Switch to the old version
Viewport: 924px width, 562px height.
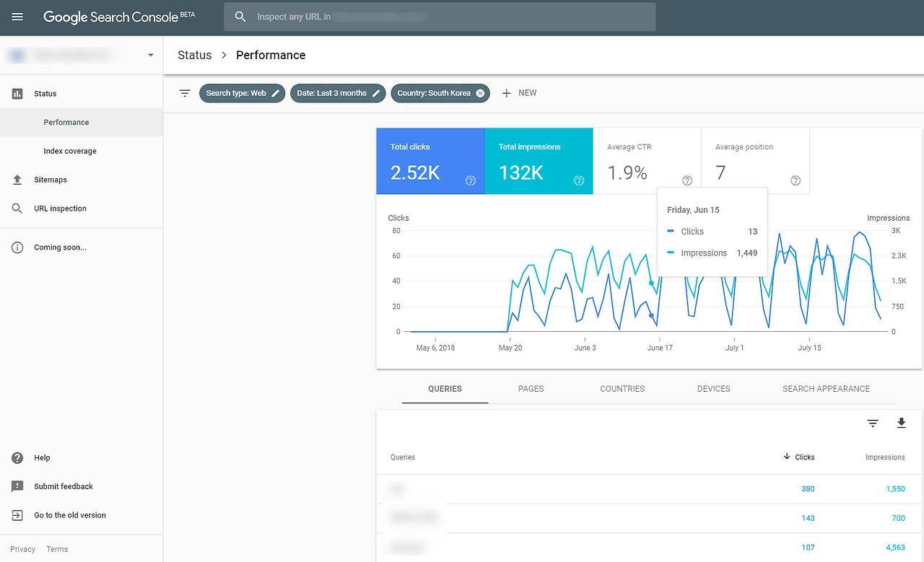[70, 515]
